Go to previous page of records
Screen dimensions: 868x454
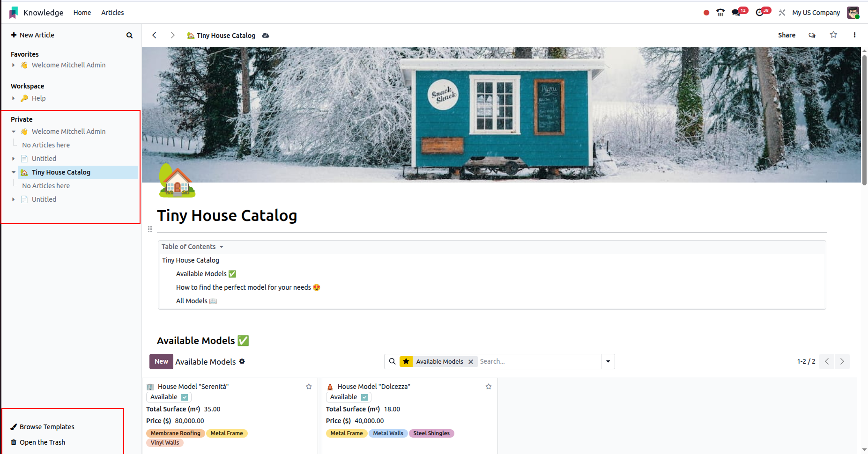coord(827,361)
